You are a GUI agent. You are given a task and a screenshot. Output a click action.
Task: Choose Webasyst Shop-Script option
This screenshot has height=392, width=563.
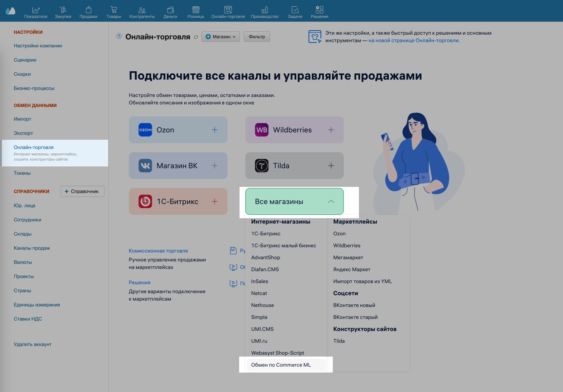point(278,353)
